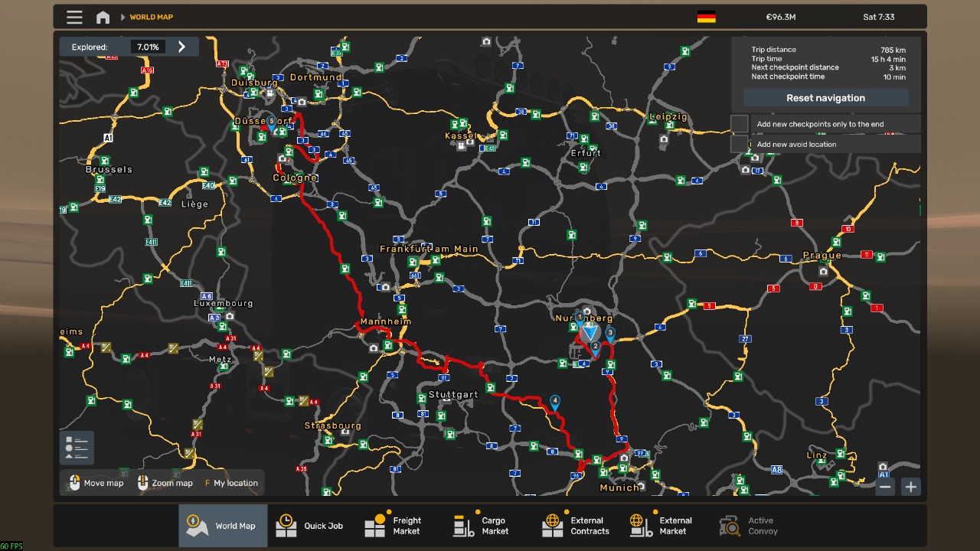Open the External Contracts tab

[x=576, y=526]
